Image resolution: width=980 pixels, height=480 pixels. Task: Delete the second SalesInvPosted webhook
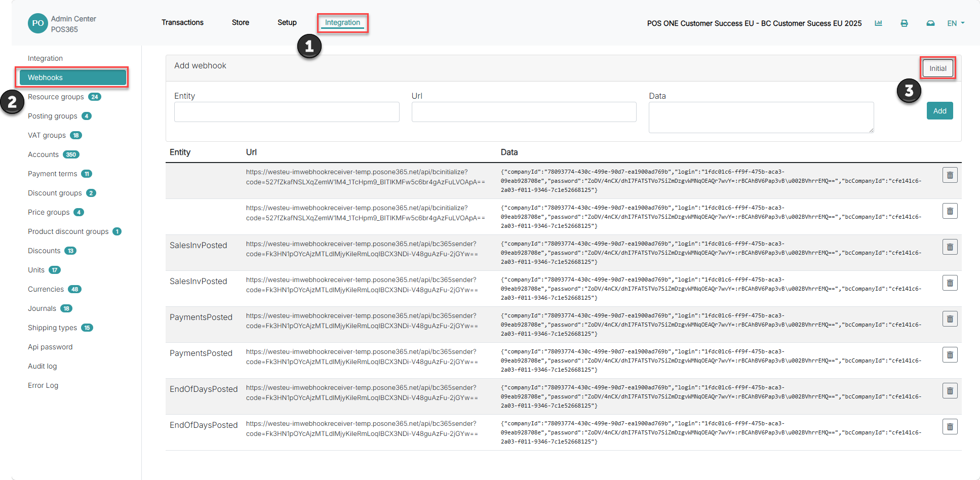click(x=950, y=283)
